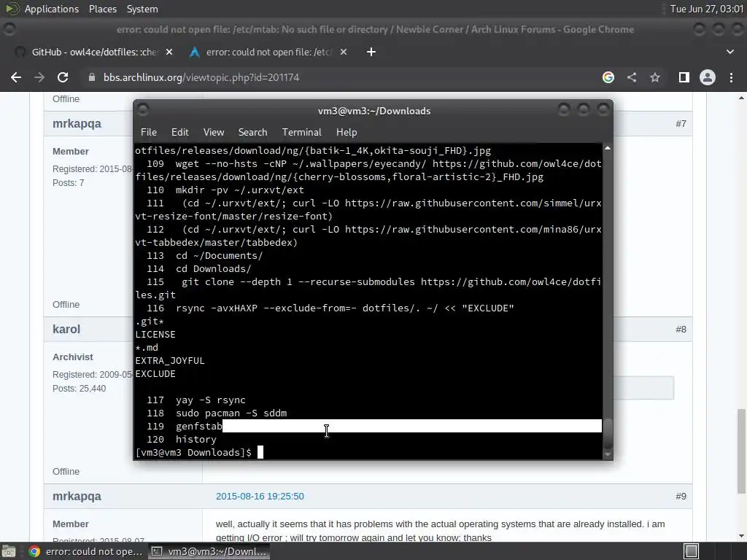Reload the Arch forum page
Viewport: 747px width, 560px height.
point(63,77)
